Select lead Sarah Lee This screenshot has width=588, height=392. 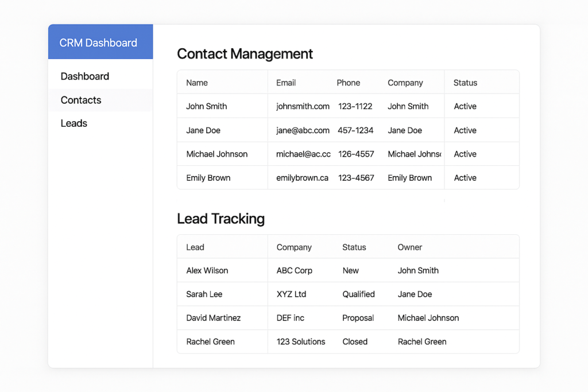204,294
